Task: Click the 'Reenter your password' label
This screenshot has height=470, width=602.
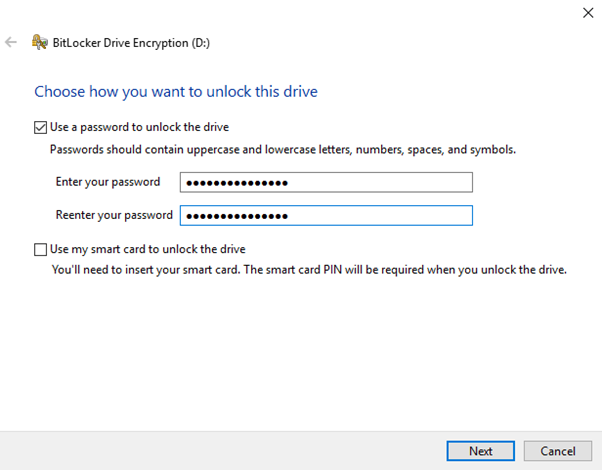Action: 114,215
